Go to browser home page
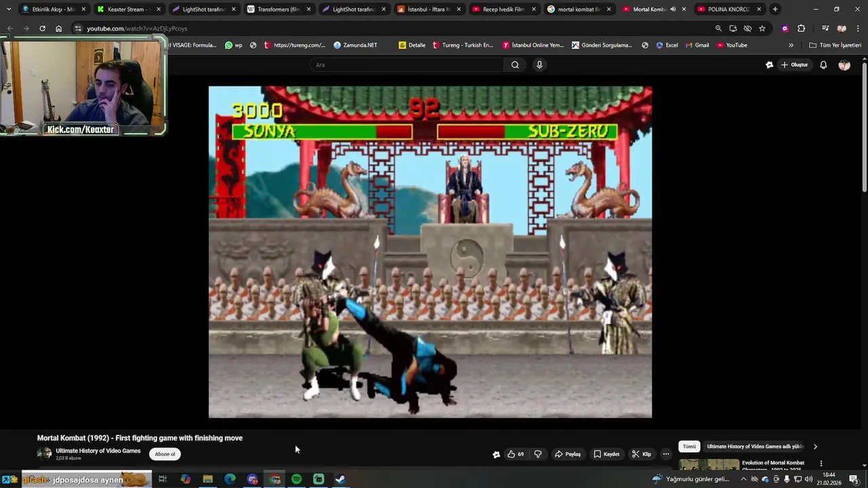Screen dimensions: 868x488 [58, 28]
